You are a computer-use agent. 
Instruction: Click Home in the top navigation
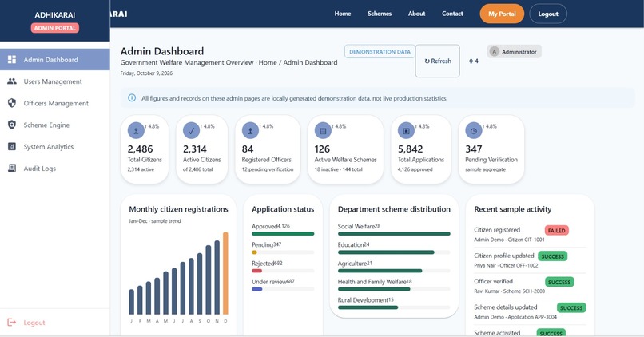(343, 14)
